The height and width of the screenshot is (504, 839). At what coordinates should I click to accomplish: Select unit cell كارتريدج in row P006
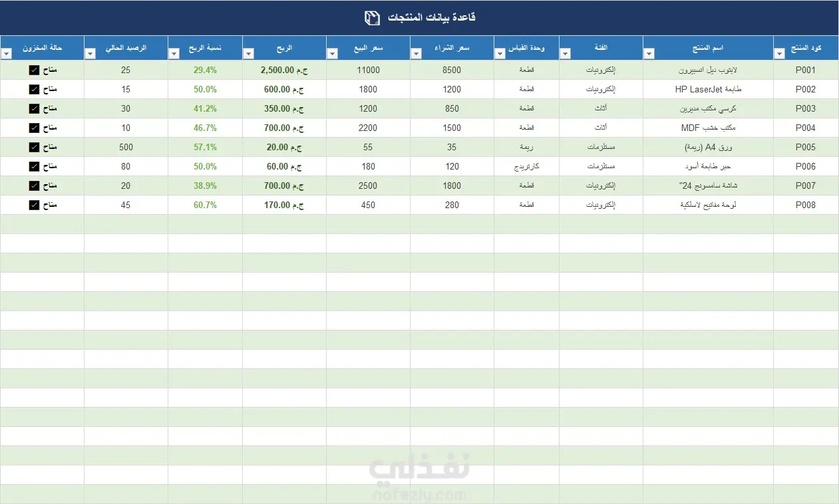pyautogui.click(x=526, y=166)
